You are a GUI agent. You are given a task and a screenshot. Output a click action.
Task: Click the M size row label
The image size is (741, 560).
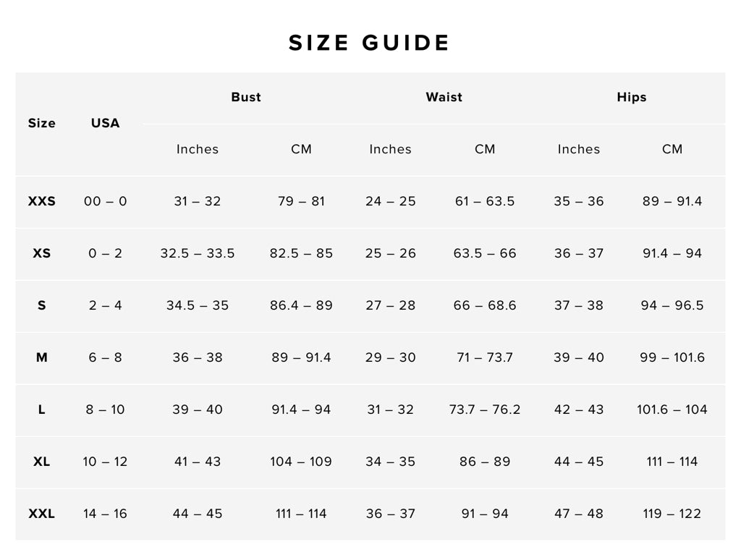tap(41, 357)
